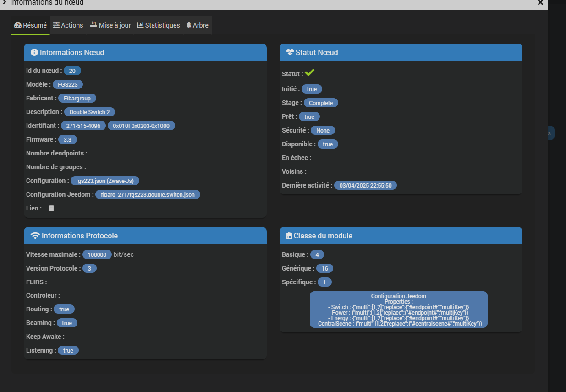Viewport: 566px width, 392px height.
Task: Click the info icon in Informations Nœud header
Action: coord(34,52)
